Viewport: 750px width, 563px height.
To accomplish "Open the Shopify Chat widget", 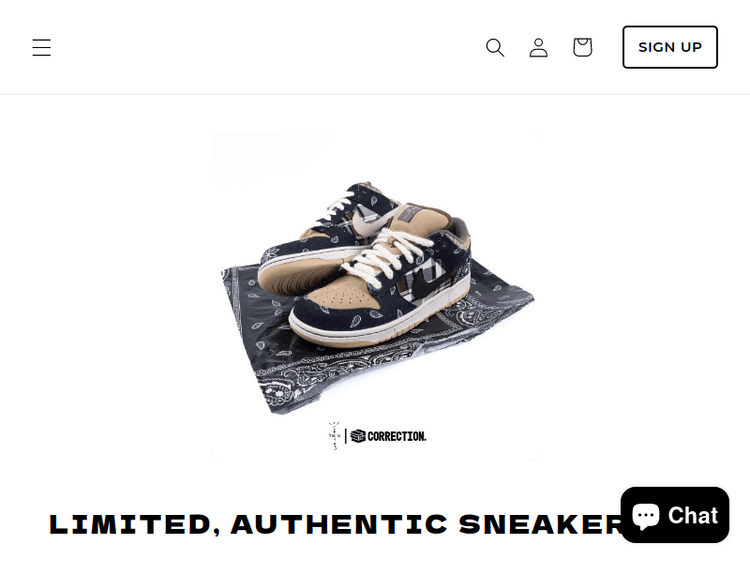I will (674, 515).
